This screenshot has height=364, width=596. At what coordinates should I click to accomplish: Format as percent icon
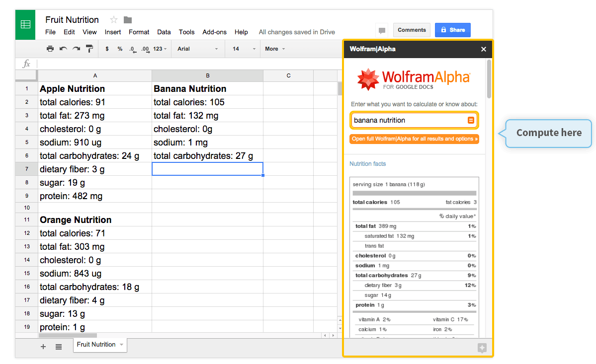click(x=120, y=49)
